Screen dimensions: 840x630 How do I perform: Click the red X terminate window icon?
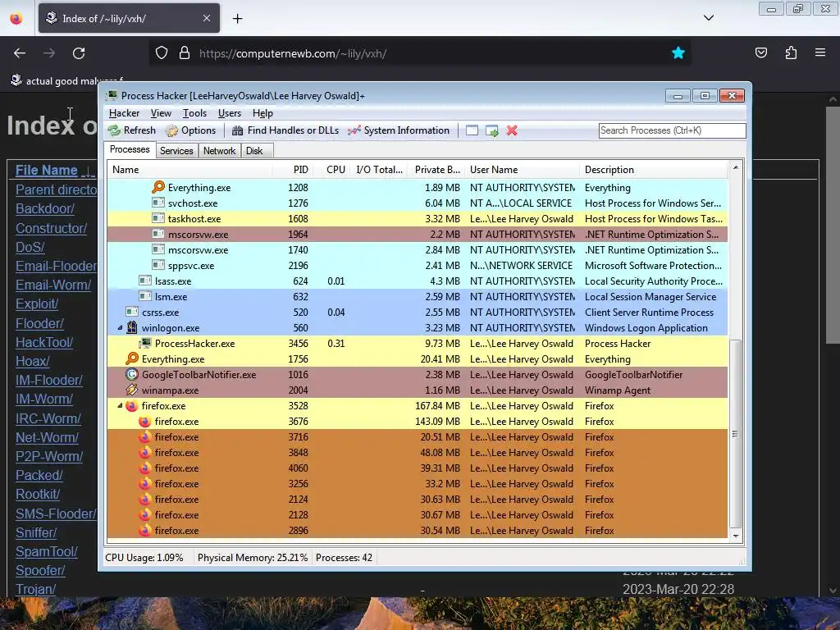(x=512, y=130)
